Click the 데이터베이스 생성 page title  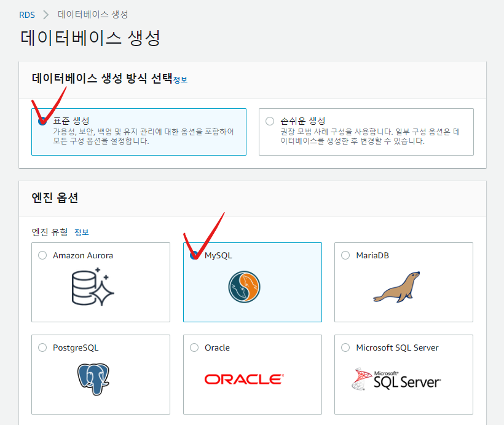tap(90, 38)
